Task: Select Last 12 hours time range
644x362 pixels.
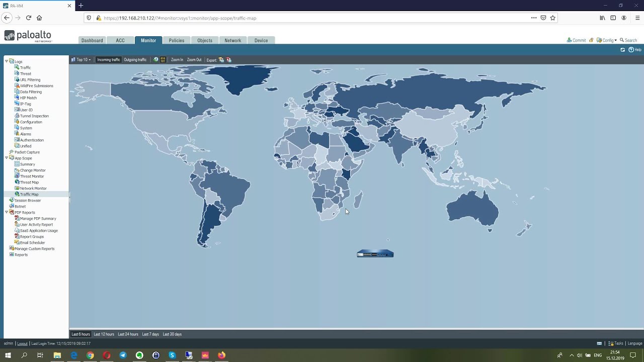Action: [x=104, y=334]
